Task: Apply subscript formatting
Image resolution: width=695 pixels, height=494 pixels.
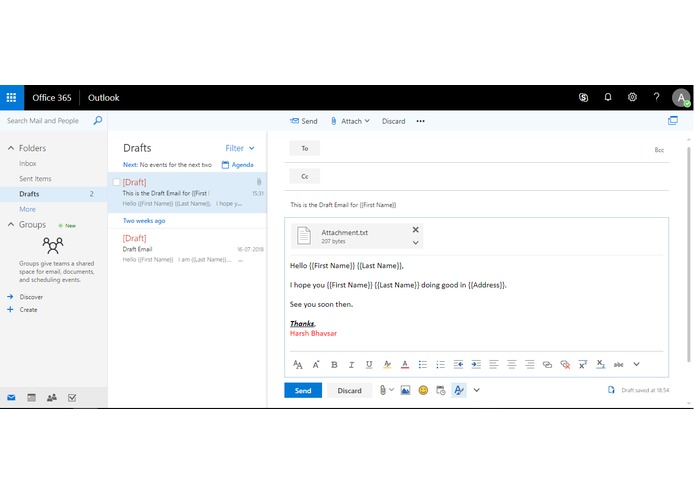Action: pos(601,364)
